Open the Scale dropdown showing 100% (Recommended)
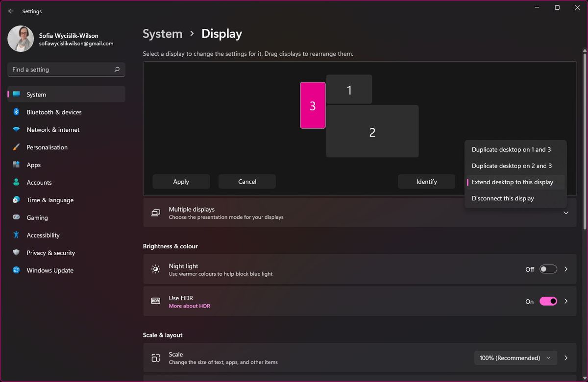 coord(515,358)
